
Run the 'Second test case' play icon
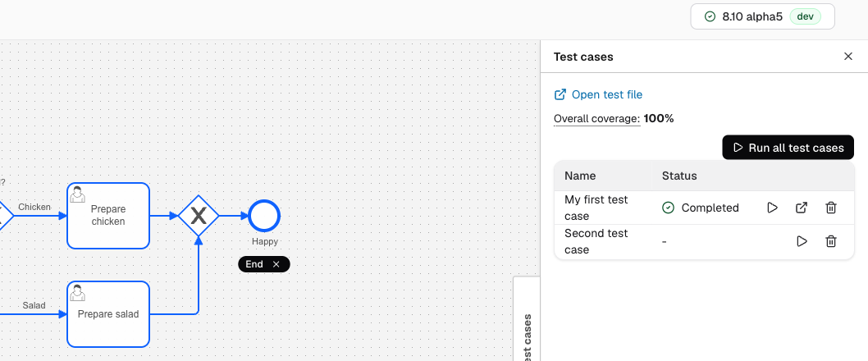(x=802, y=241)
